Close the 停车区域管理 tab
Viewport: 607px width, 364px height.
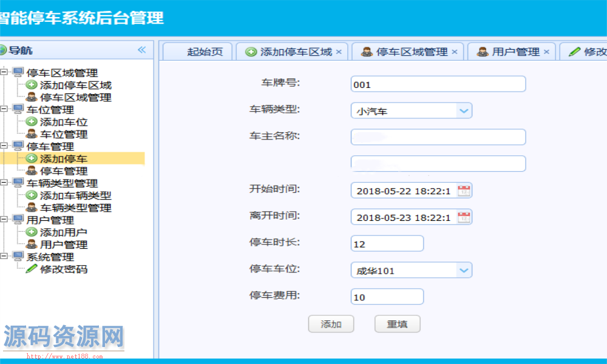[455, 52]
